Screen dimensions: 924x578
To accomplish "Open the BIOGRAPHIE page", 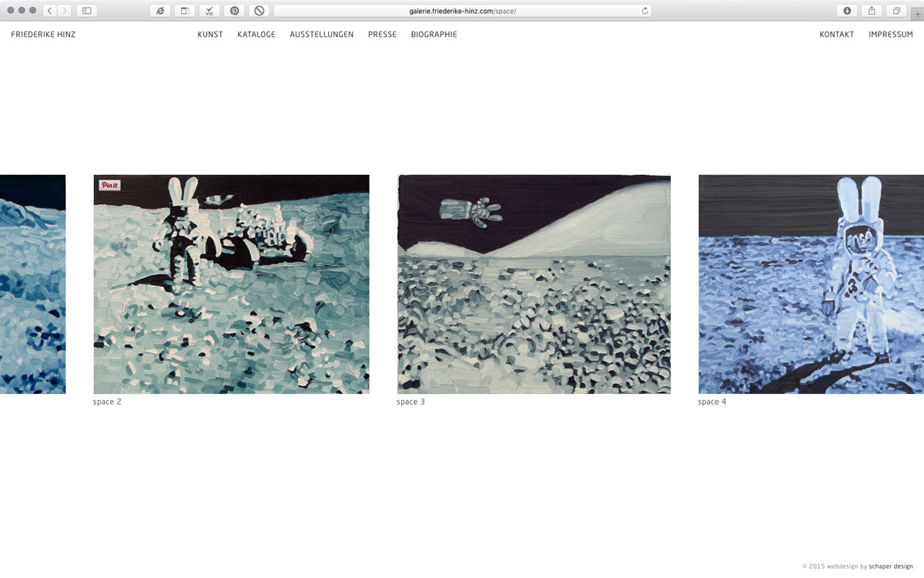I will (434, 35).
